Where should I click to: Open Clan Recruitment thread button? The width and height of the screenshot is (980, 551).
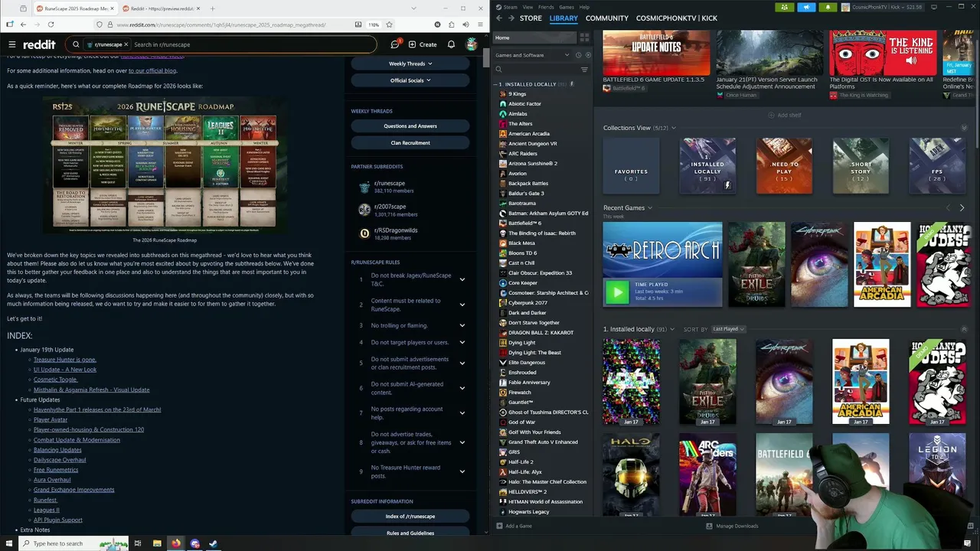tap(410, 142)
